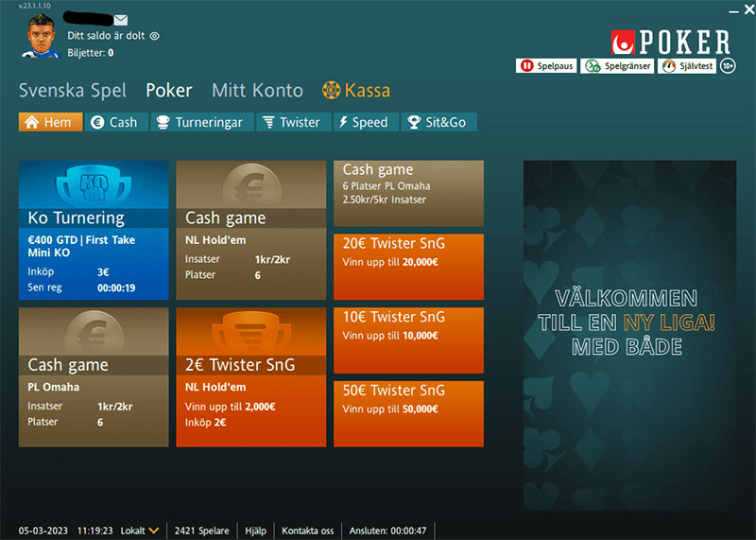Click the euro coin on NL Hold'em card
756x540 pixels.
click(251, 185)
